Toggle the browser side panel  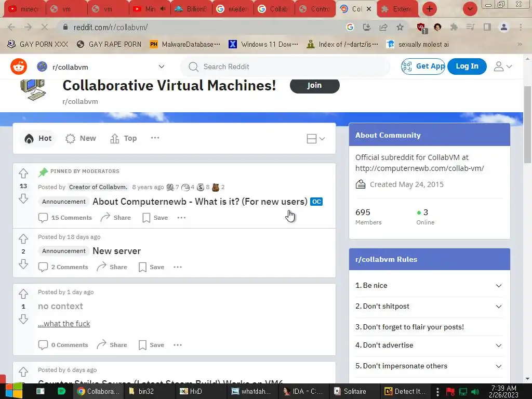click(487, 27)
